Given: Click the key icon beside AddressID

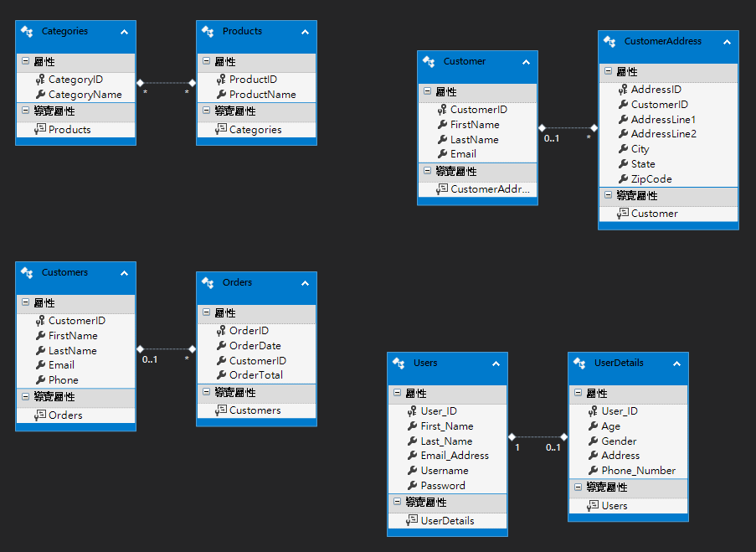Looking at the screenshot, I should [622, 90].
